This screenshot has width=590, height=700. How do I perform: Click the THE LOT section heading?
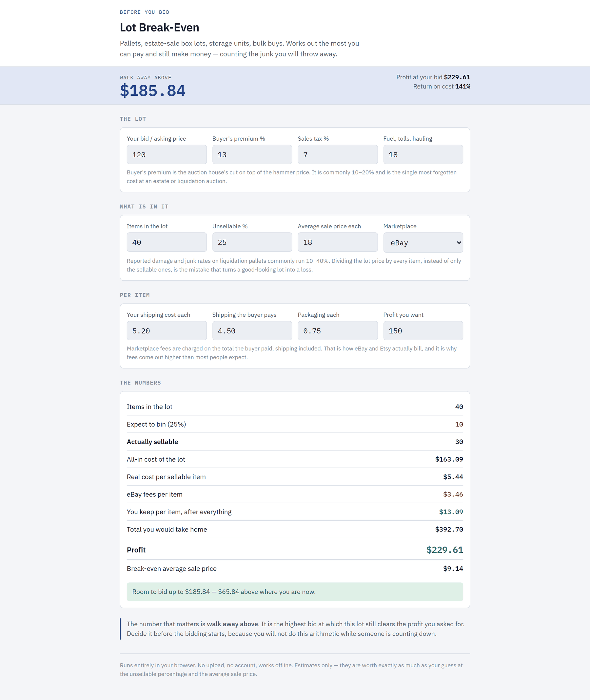pos(133,119)
